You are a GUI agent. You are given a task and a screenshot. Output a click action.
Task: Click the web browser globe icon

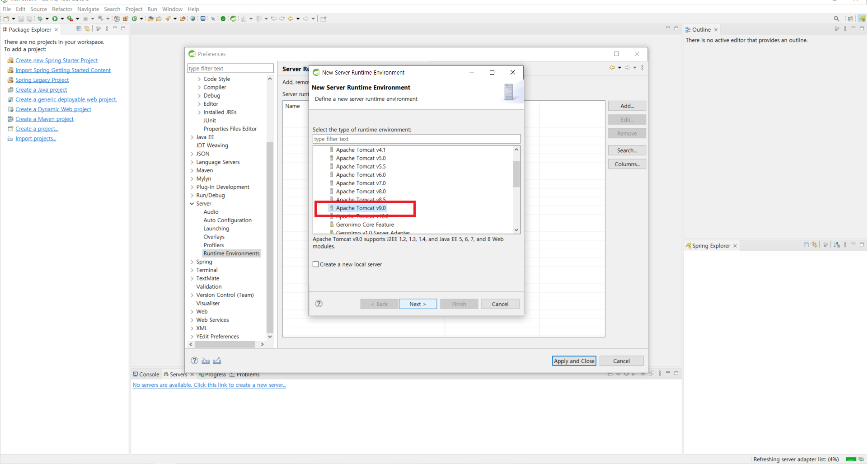pyautogui.click(x=193, y=19)
